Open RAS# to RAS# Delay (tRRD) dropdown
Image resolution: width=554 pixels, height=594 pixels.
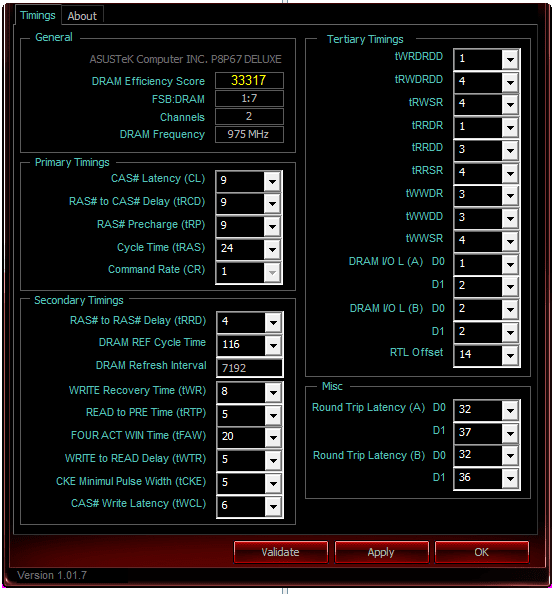point(273,322)
